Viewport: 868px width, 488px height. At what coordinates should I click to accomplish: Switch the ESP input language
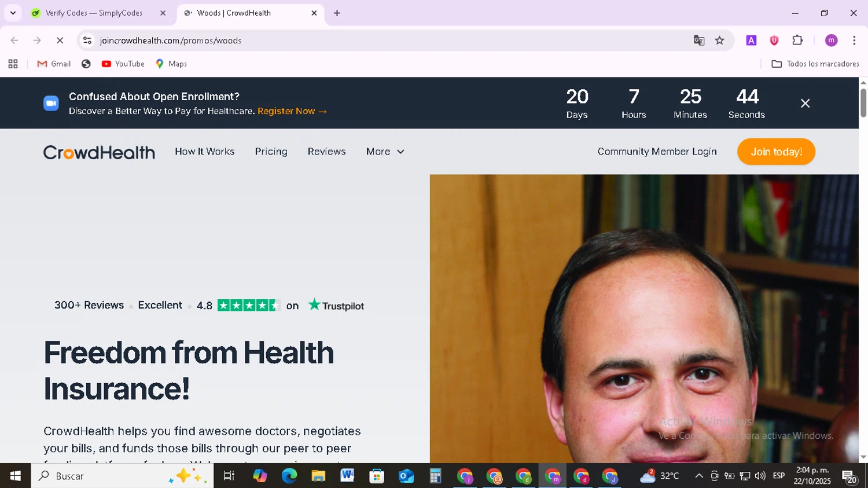click(x=779, y=476)
